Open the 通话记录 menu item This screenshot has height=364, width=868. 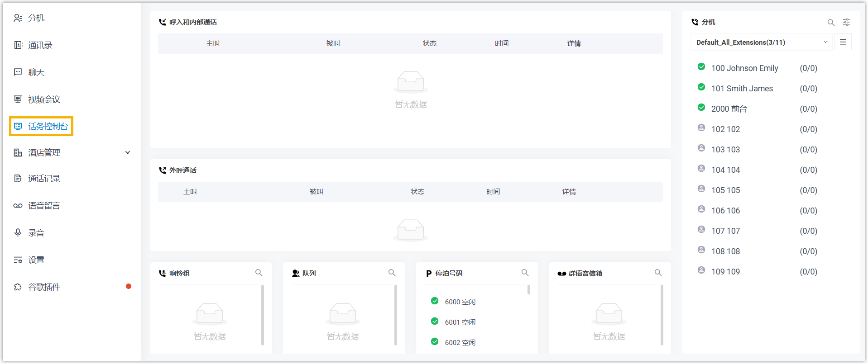pos(44,179)
